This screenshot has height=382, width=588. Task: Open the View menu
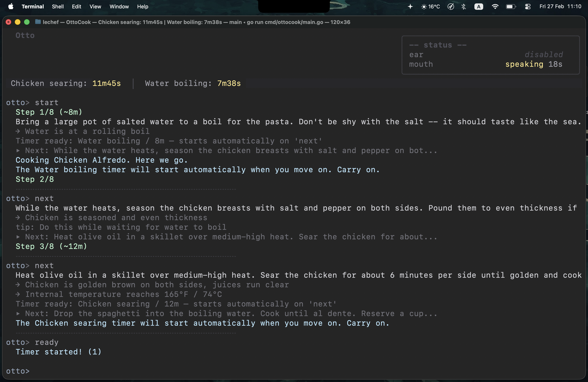tap(95, 7)
